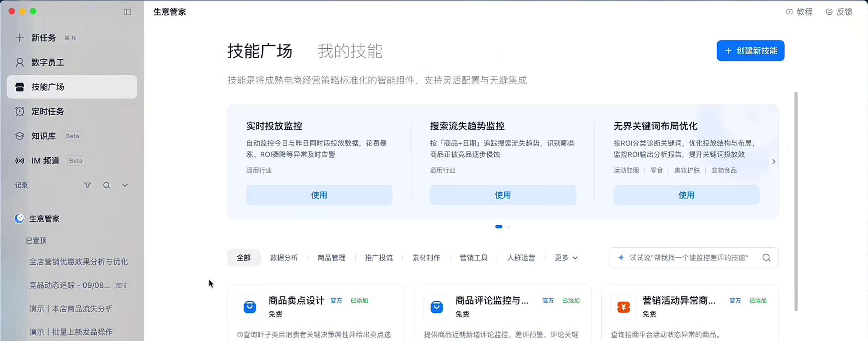The height and width of the screenshot is (341, 868).
Task: Click the 知识库 graduation cap icon
Action: 20,136
